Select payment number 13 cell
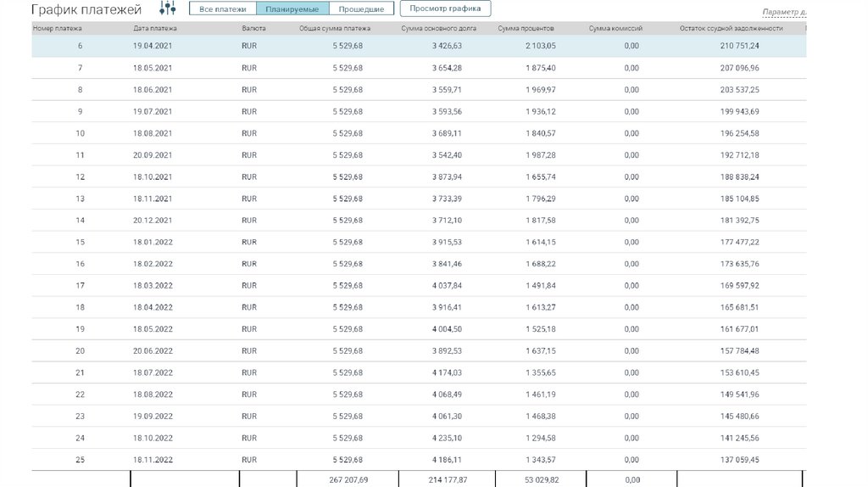 [81, 199]
